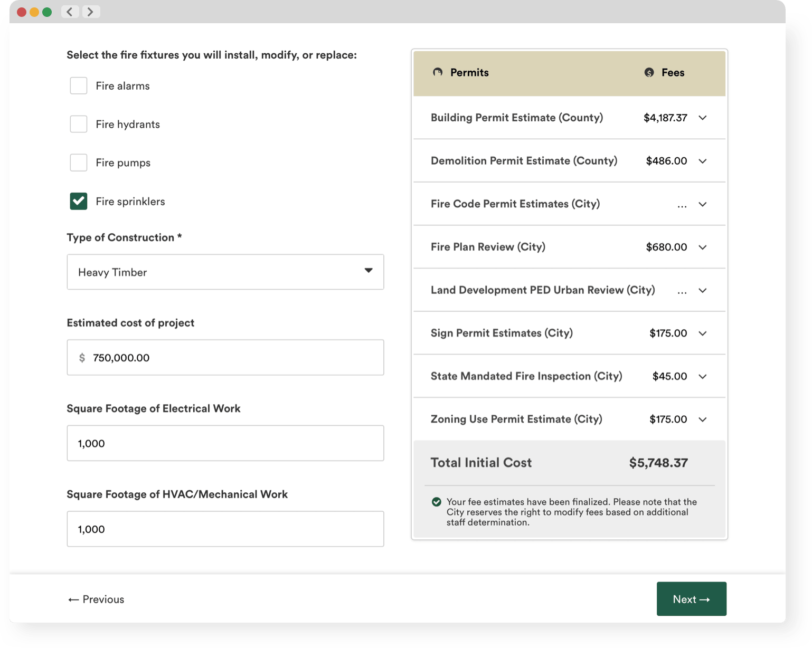
Task: Click the Fire sprinklers label
Action: point(130,202)
